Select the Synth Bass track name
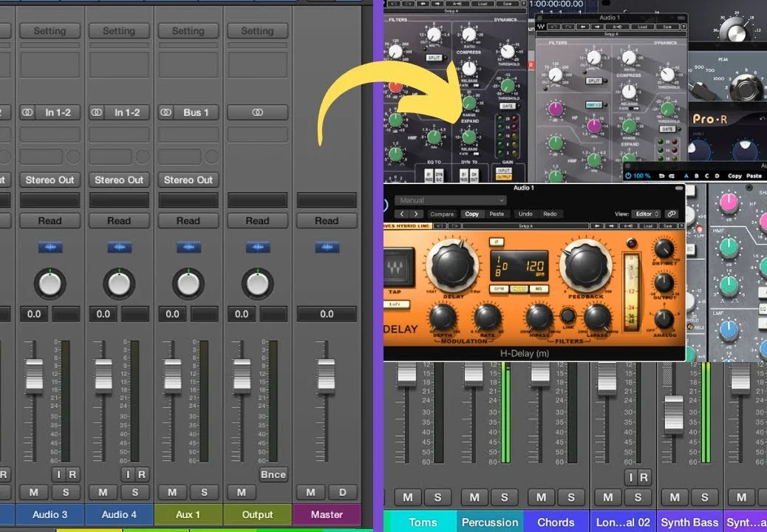This screenshot has width=767, height=532. click(689, 522)
